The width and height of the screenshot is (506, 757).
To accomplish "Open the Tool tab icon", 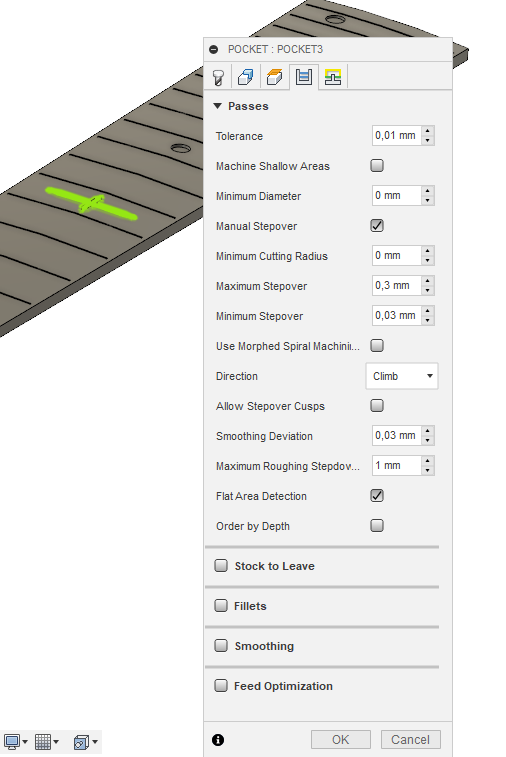I will (218, 77).
